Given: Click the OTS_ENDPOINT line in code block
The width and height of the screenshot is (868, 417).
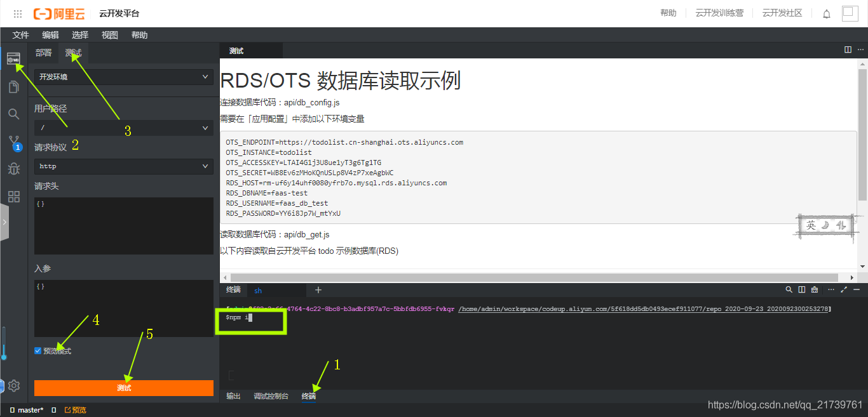Looking at the screenshot, I should click(344, 142).
